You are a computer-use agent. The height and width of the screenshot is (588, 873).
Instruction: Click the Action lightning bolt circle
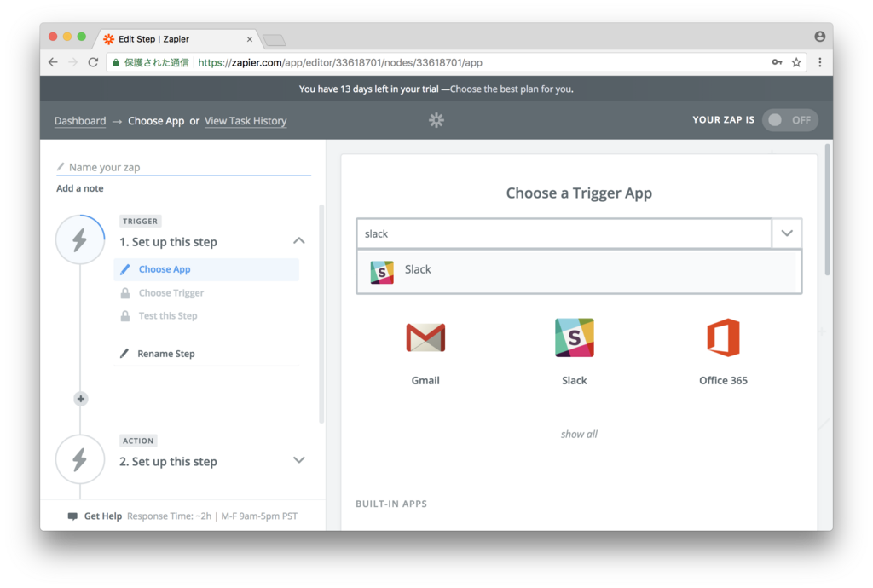(x=80, y=459)
